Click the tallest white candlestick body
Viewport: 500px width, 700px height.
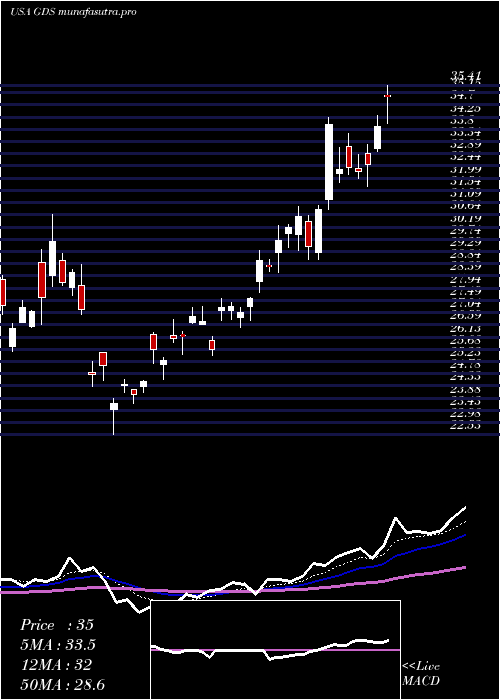point(329,162)
